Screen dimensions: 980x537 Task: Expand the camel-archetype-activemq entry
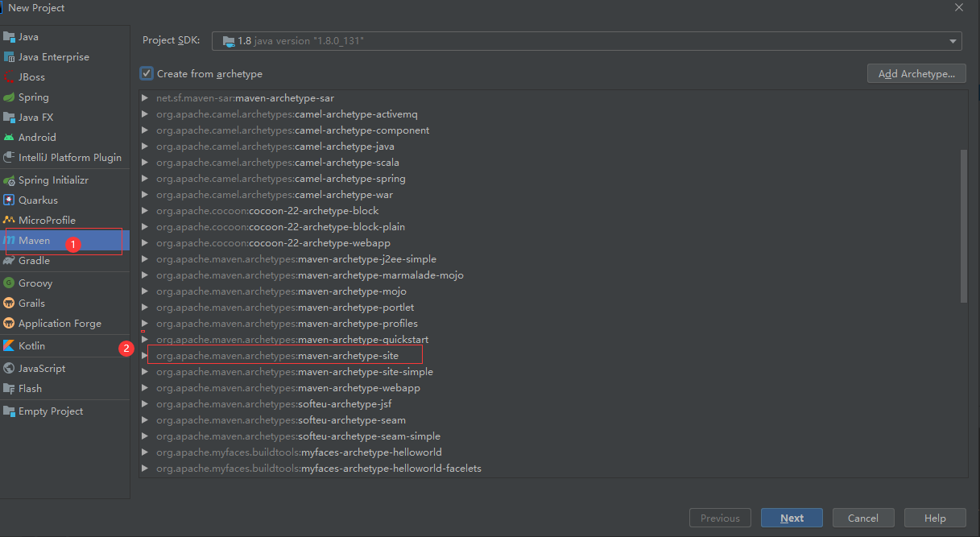[x=145, y=114]
